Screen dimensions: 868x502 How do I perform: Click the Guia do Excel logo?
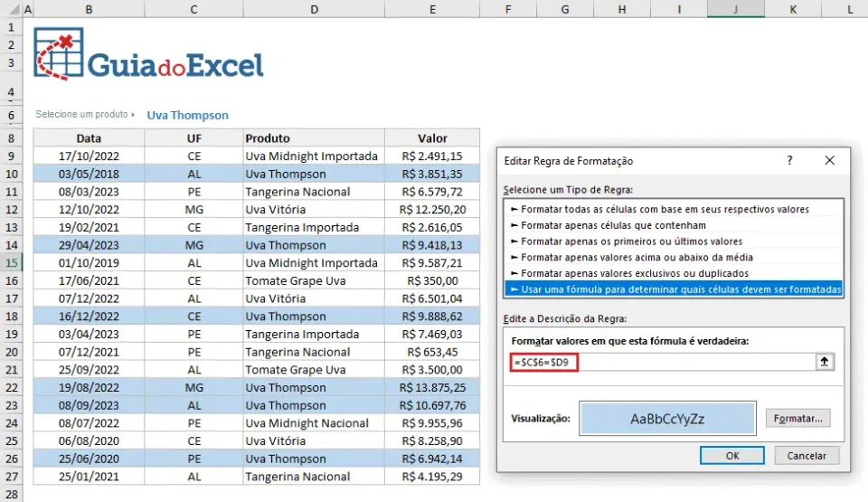pyautogui.click(x=148, y=54)
